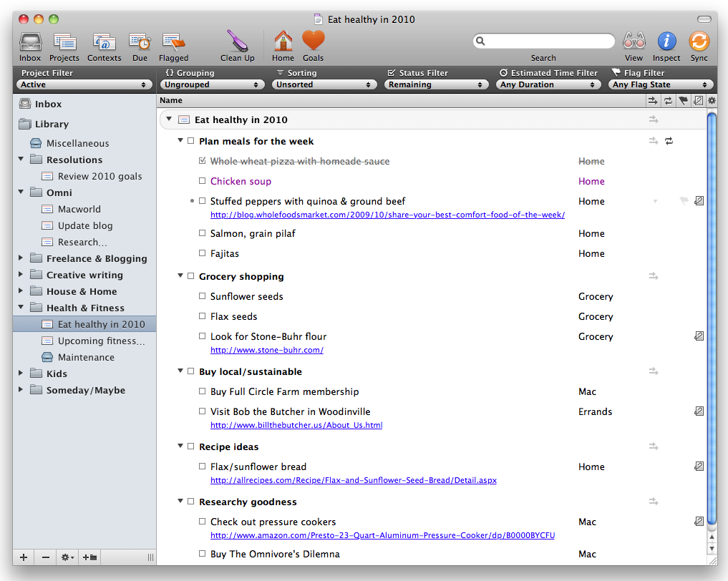Screen dimensions: 728x581
Task: Open Grouping Ungrouped dropdown
Action: pyautogui.click(x=212, y=84)
